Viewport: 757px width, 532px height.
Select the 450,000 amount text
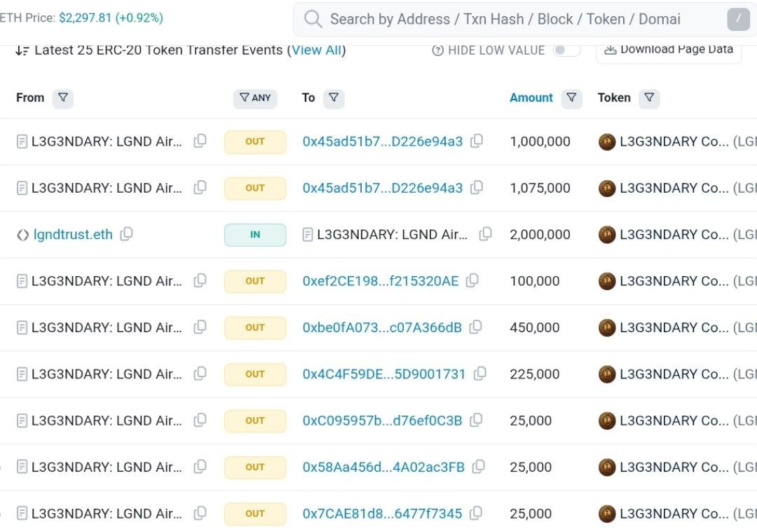coord(534,327)
